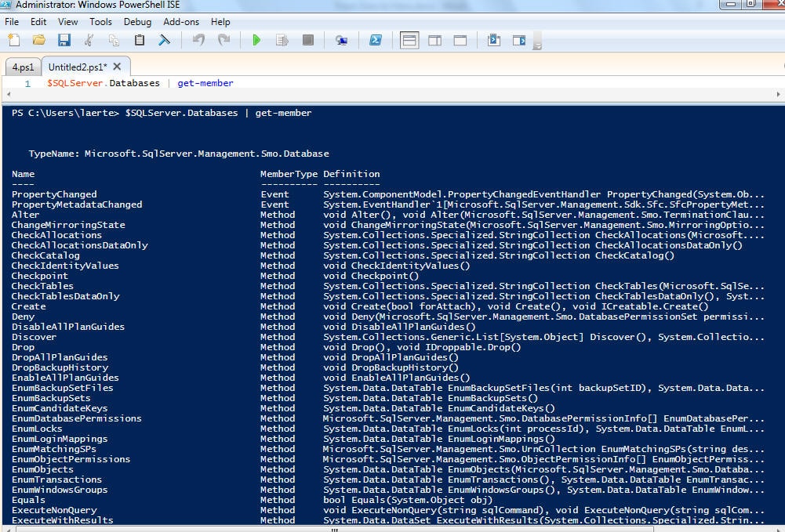785x532 pixels.
Task: Open the Help menu
Action: point(220,22)
